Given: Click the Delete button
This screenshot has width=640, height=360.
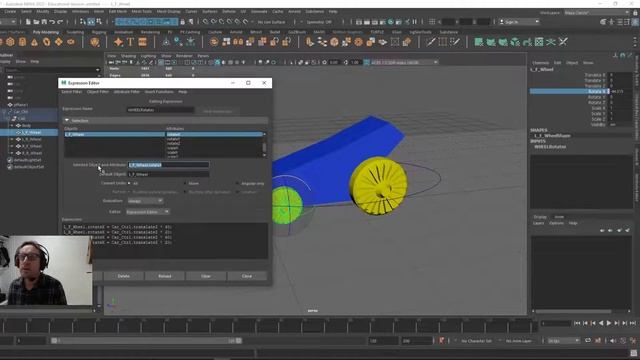Looking at the screenshot, I should (x=124, y=276).
